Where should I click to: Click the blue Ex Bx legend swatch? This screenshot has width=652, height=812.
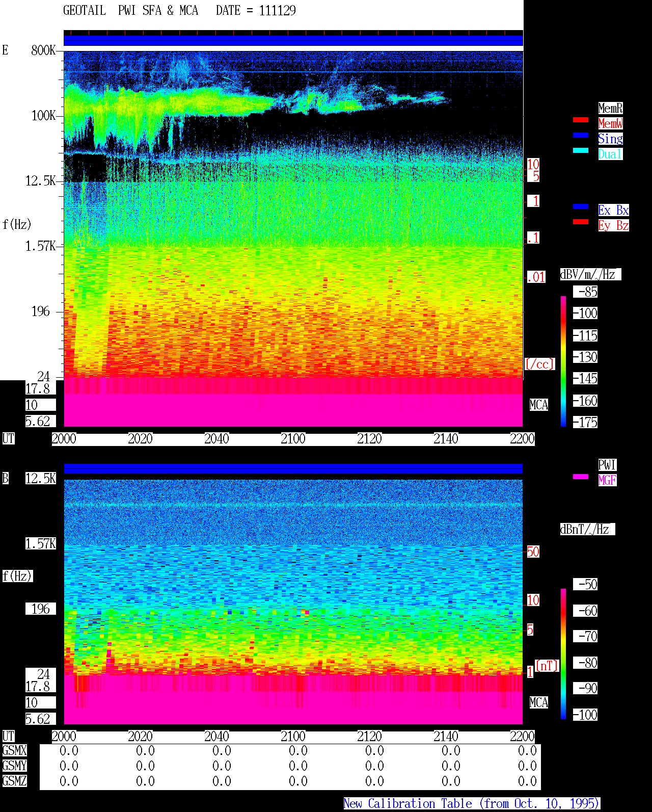point(580,207)
